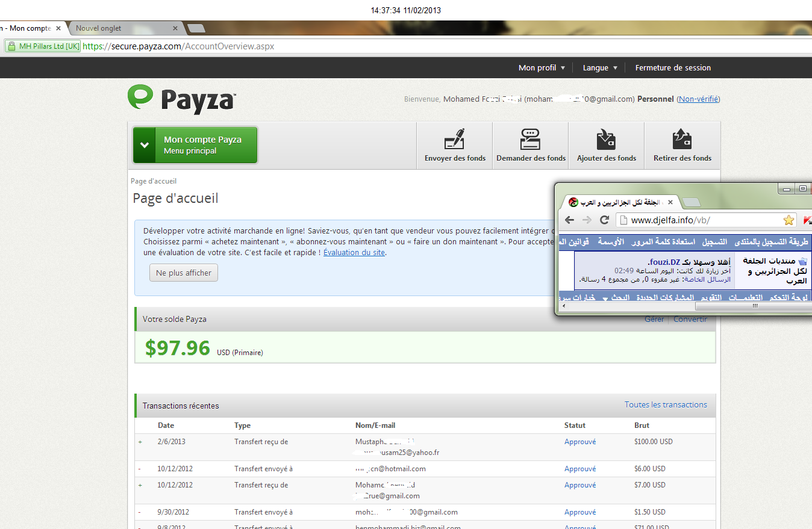Viewport: 812px width, 529px height.
Task: Click horizontal scrollbar in djelfa window
Action: (x=755, y=306)
